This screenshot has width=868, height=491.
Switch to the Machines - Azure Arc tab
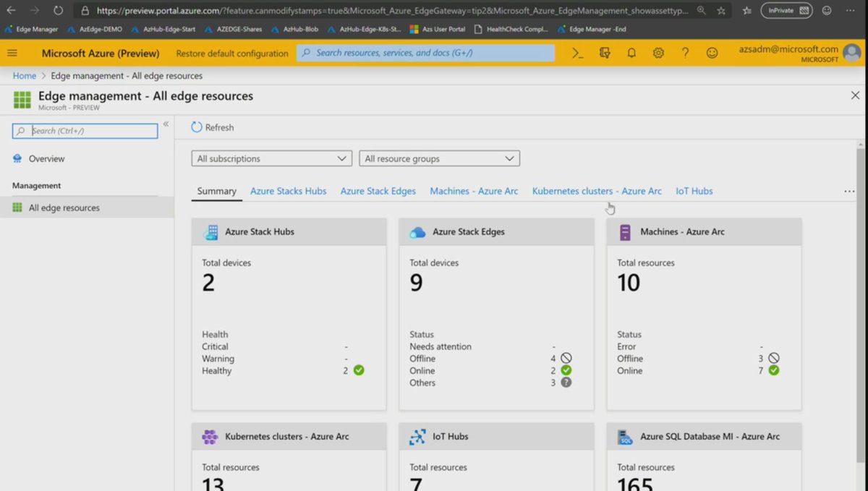coord(474,191)
